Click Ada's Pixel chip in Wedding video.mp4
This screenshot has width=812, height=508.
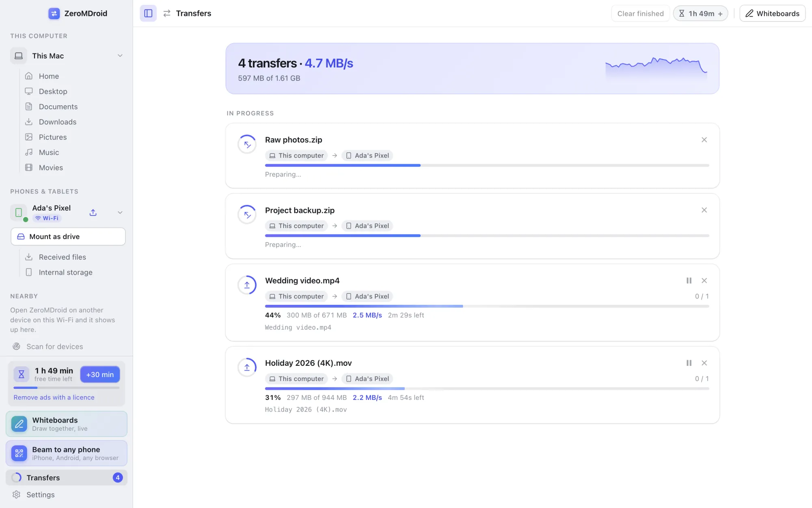pos(367,296)
